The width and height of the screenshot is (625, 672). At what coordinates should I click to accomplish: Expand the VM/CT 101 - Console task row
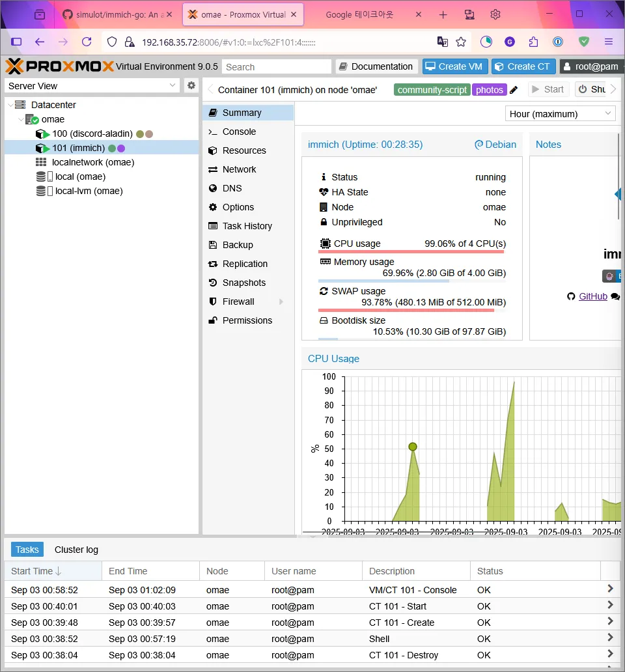pos(611,589)
